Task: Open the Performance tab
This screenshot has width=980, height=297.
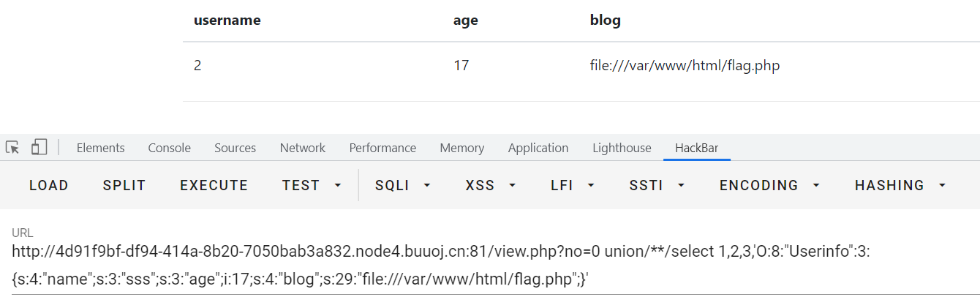Action: (x=382, y=148)
